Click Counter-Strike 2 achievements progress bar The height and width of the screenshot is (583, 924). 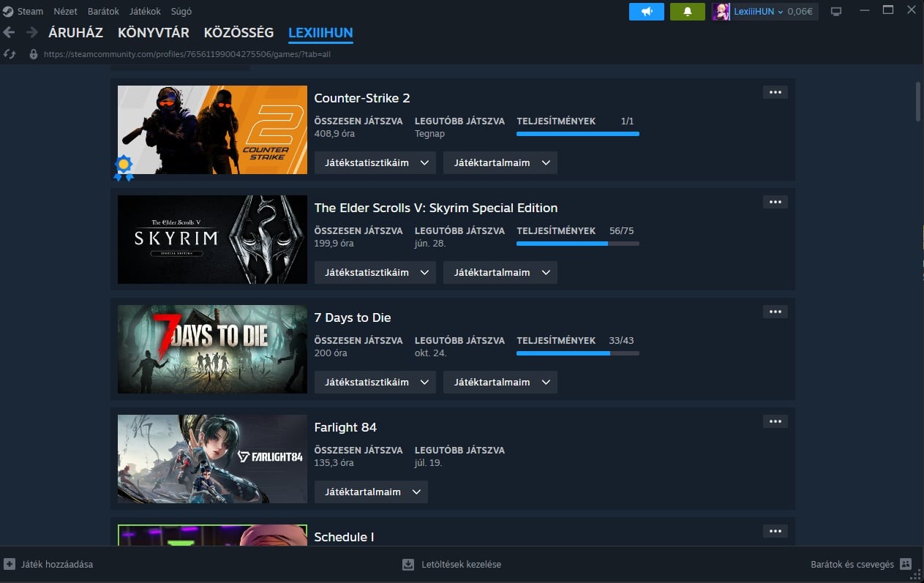pos(578,134)
